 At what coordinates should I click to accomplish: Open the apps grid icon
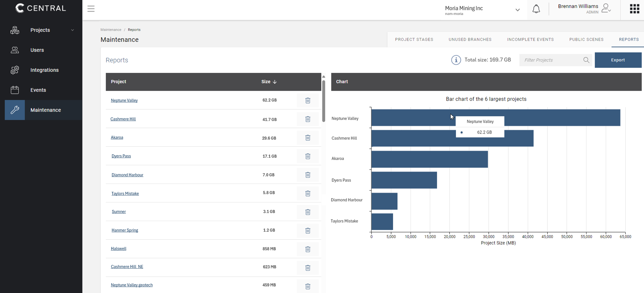click(634, 9)
